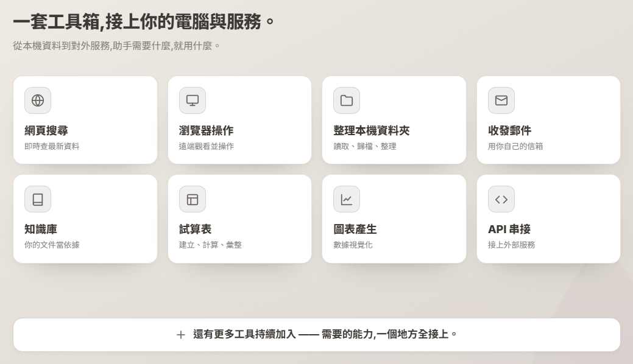Select the 瀏覽器操作 card title
The height and width of the screenshot is (364, 633).
tap(206, 130)
